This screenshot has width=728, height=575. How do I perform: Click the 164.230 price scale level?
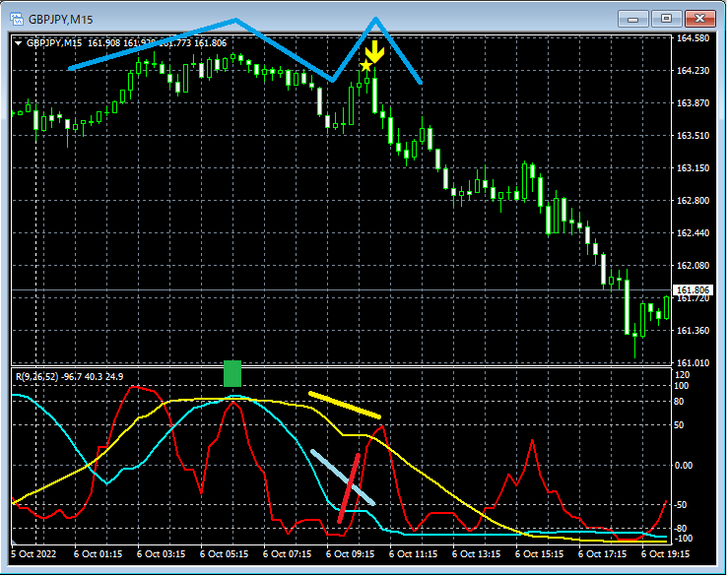(x=695, y=70)
